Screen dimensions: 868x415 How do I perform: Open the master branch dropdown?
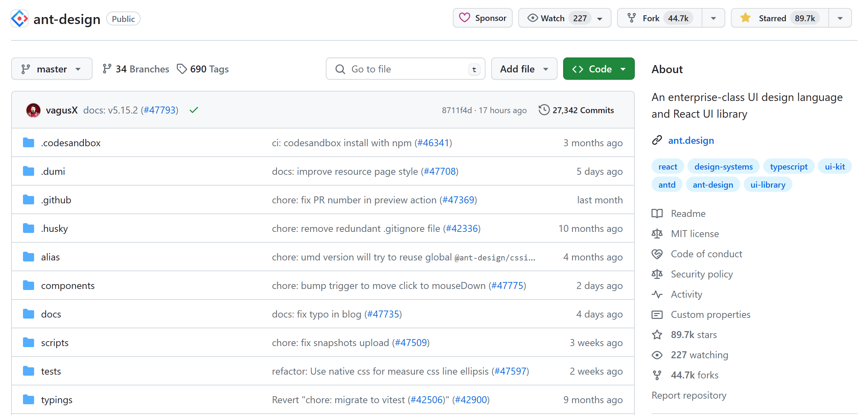coord(52,69)
